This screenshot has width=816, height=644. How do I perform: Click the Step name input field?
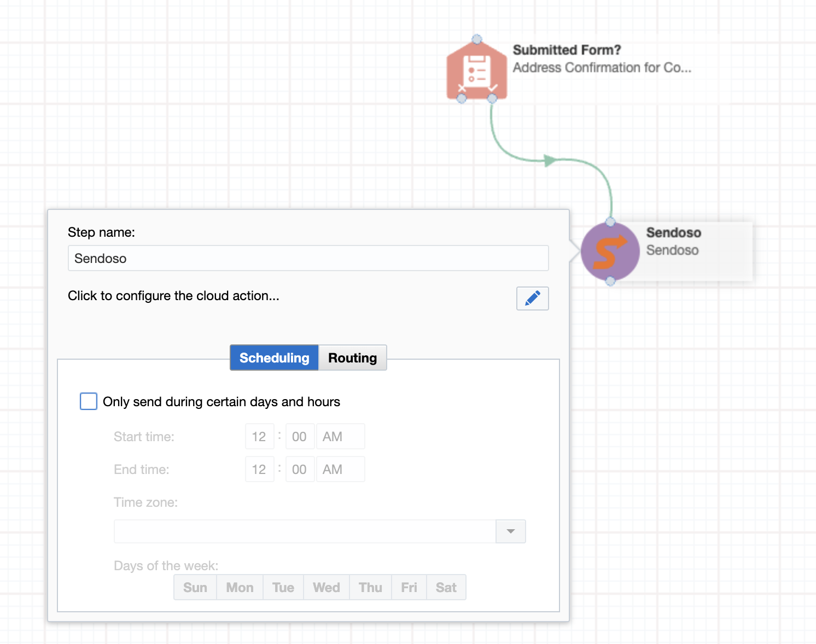click(x=308, y=258)
